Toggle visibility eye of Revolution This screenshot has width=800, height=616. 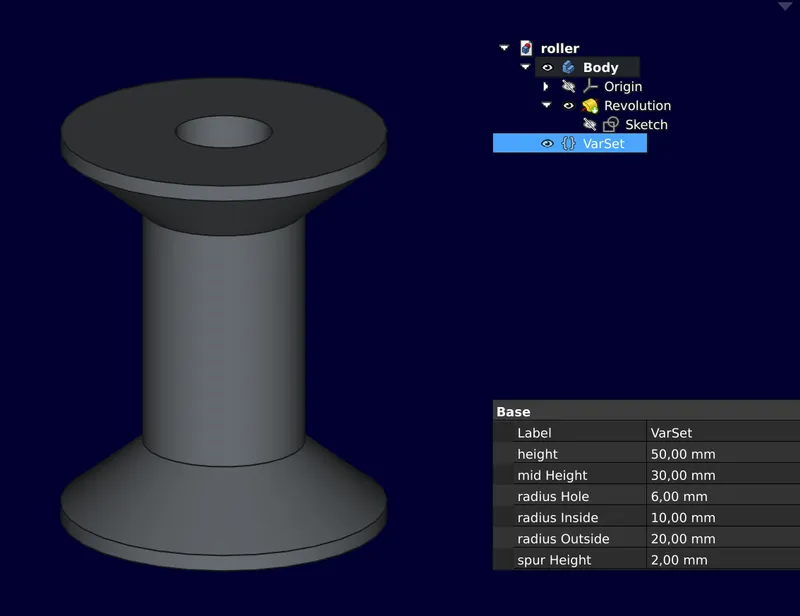point(568,106)
